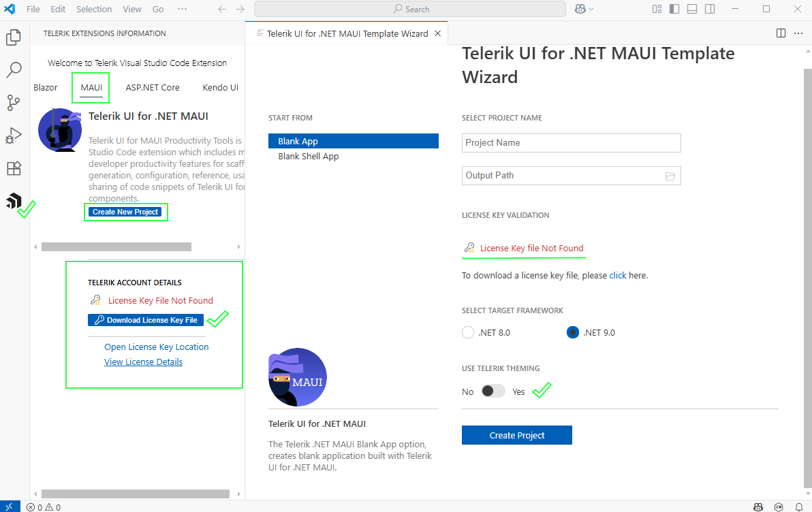Click the Create Project button
Viewport: 812px width, 512px height.
point(516,435)
